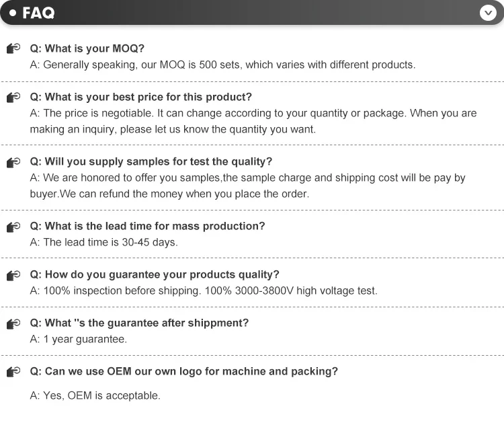
Task: Click the pointing hand icon beside samples question
Action: pyautogui.click(x=13, y=162)
